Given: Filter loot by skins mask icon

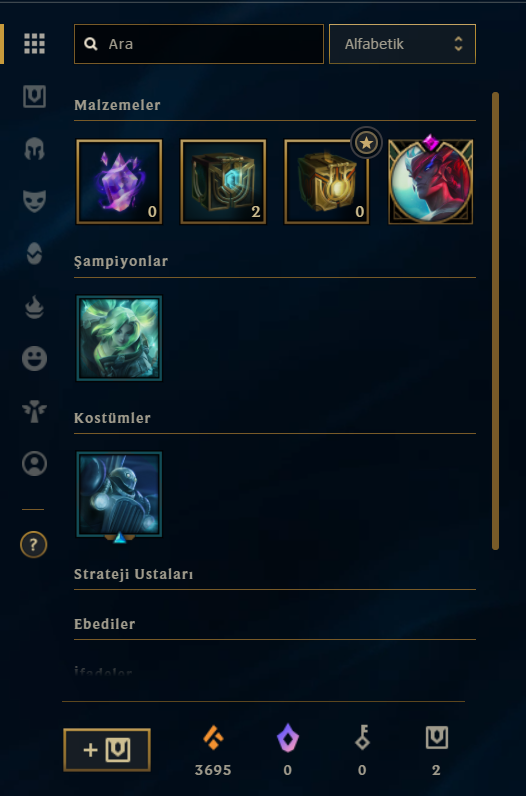Looking at the screenshot, I should tap(35, 201).
